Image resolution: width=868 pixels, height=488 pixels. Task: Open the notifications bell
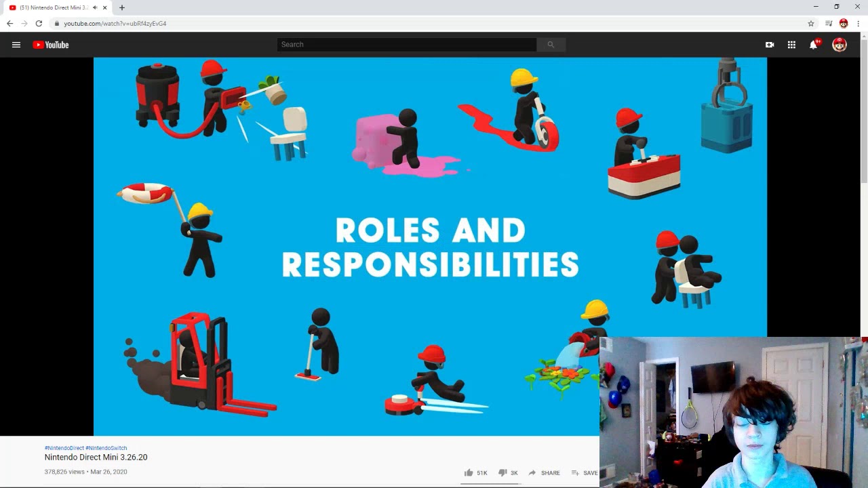[814, 45]
